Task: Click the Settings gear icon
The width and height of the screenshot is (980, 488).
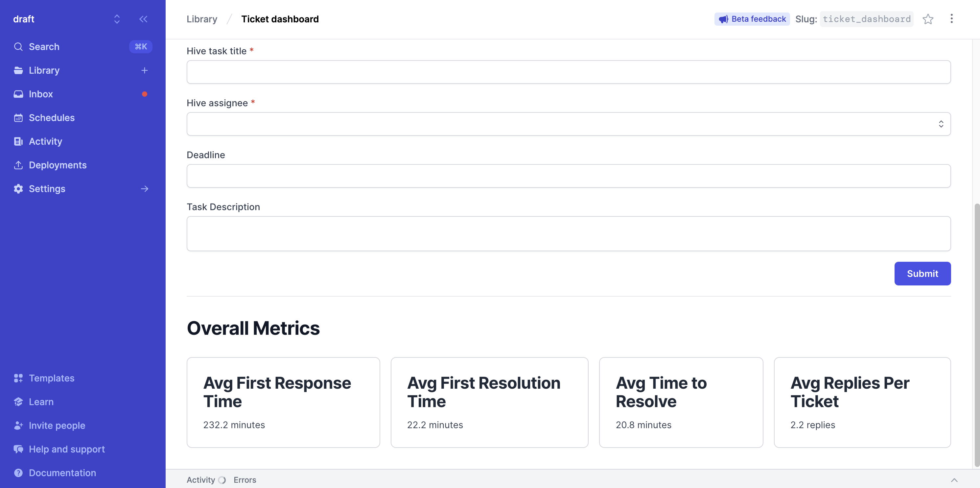Action: (18, 189)
